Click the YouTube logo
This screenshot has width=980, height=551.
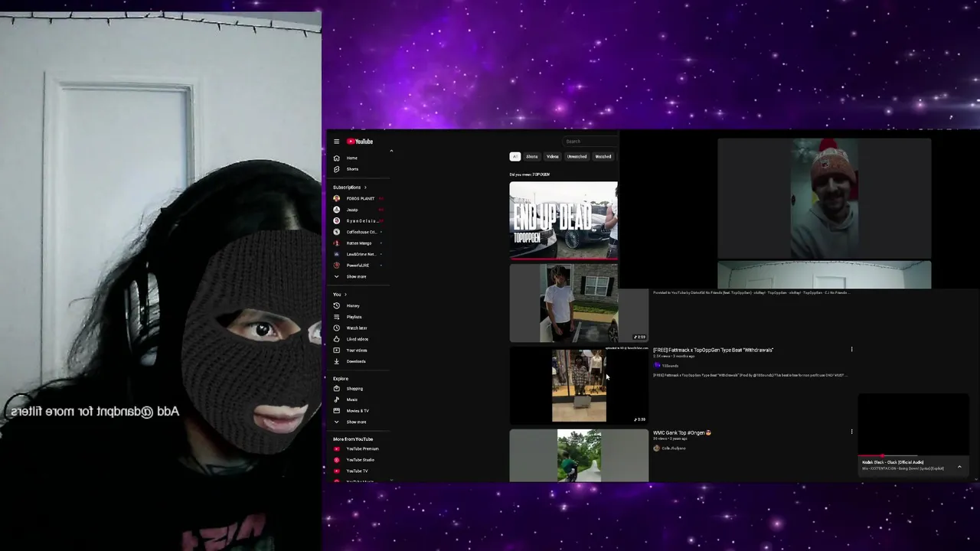(x=360, y=142)
